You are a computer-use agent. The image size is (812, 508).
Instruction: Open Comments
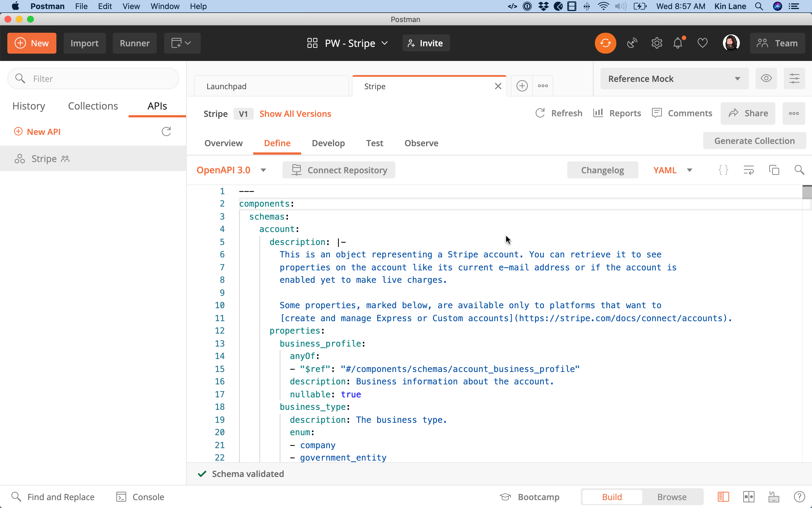click(682, 113)
